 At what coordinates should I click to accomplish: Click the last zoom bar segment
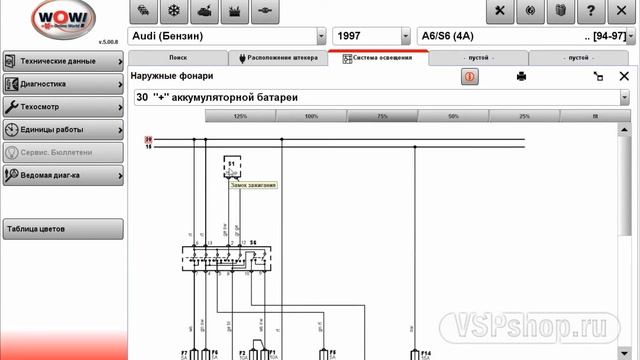click(596, 116)
